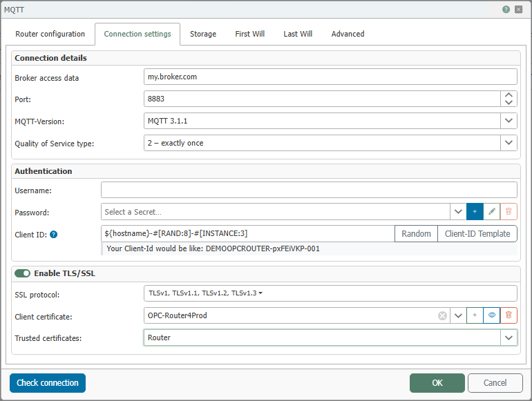The width and height of the screenshot is (532, 401).
Task: Open the Last Will tab
Action: (298, 34)
